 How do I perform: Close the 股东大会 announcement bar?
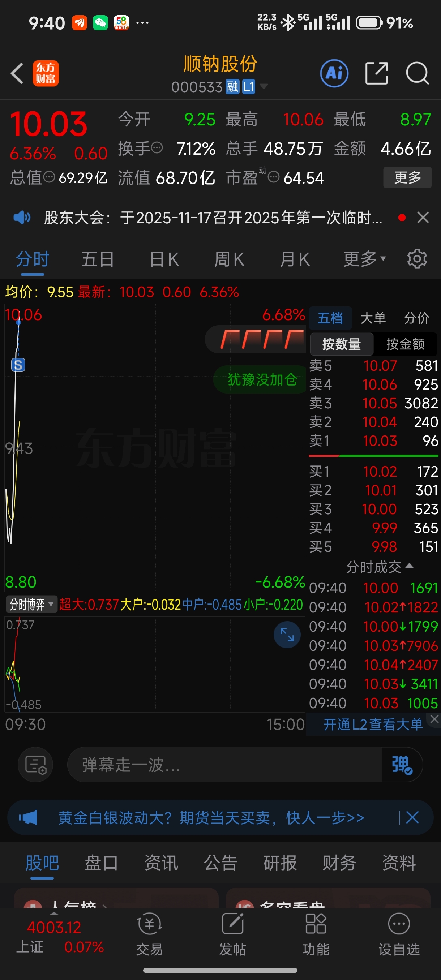[423, 218]
